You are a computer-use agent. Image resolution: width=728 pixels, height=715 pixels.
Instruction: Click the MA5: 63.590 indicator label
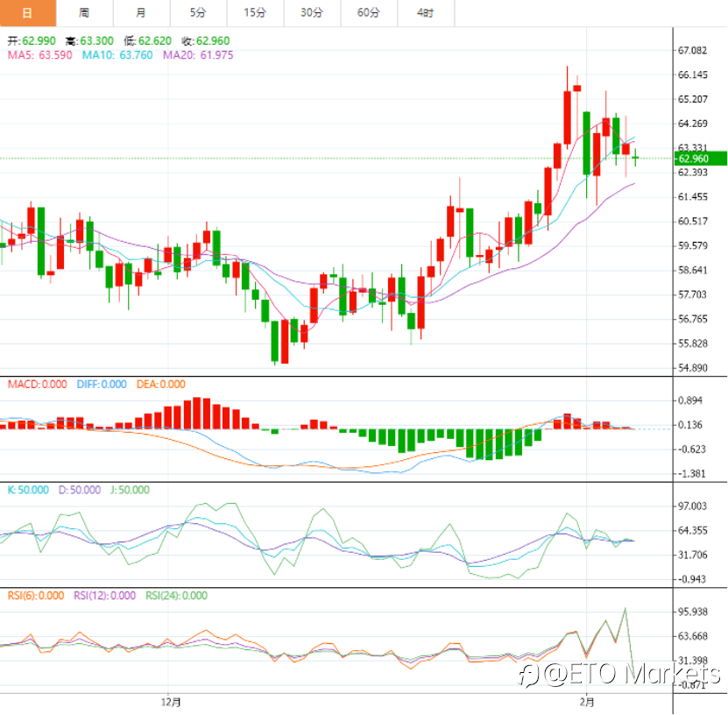point(40,55)
